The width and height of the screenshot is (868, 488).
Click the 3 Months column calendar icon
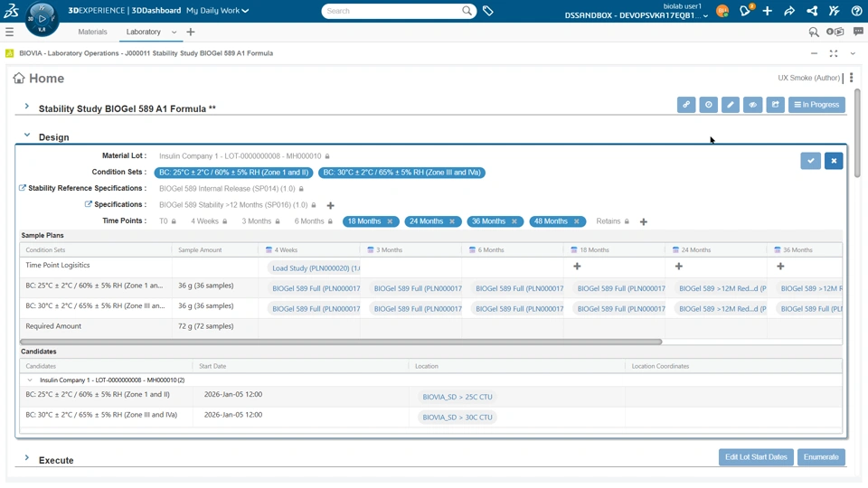pyautogui.click(x=371, y=250)
